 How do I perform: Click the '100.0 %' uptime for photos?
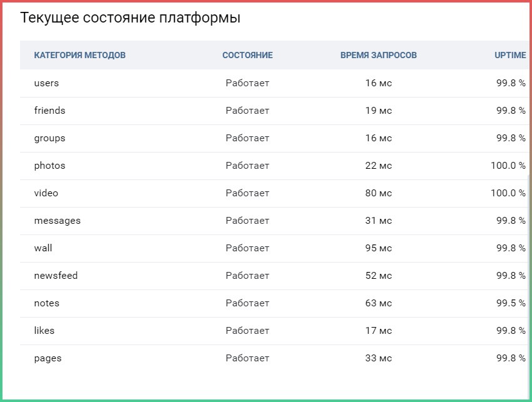click(x=508, y=166)
